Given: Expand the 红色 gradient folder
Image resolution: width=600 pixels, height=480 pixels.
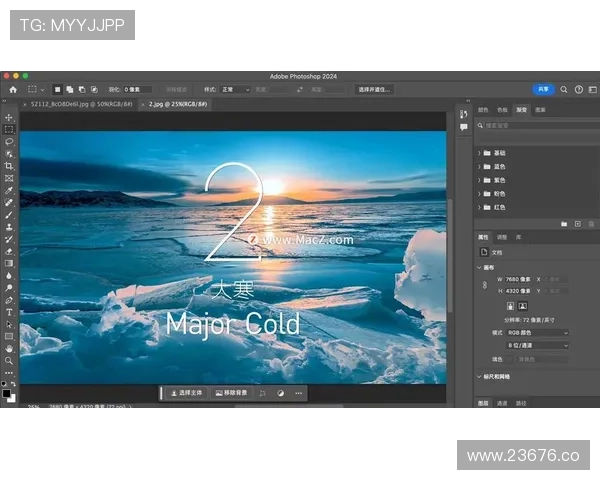Looking at the screenshot, I should click(480, 207).
